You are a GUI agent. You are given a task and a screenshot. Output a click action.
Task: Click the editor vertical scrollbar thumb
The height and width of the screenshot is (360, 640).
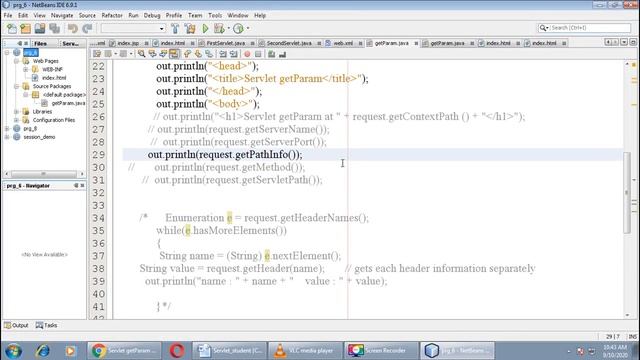627,192
